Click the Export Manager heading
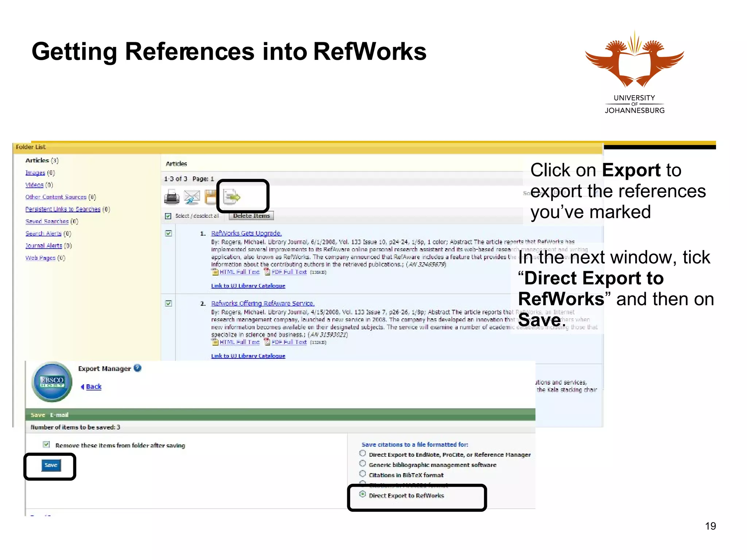This screenshot has height=560, width=747. coord(104,369)
